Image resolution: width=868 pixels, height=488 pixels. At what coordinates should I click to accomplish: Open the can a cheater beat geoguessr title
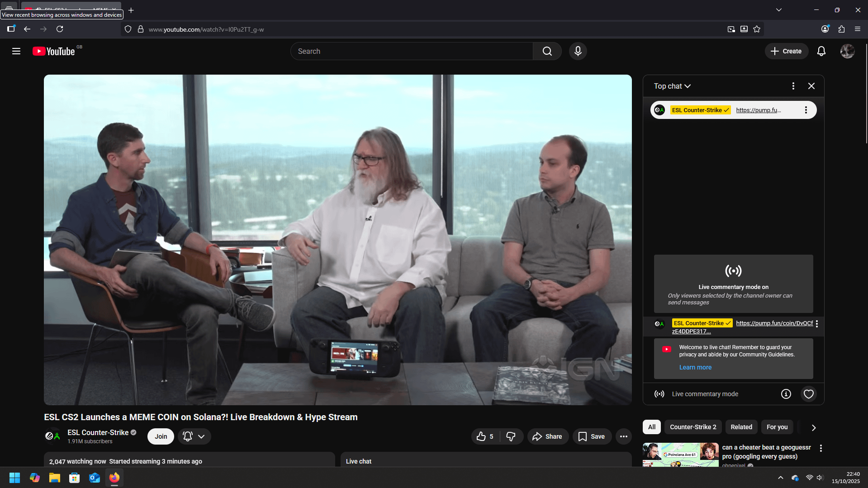click(767, 452)
